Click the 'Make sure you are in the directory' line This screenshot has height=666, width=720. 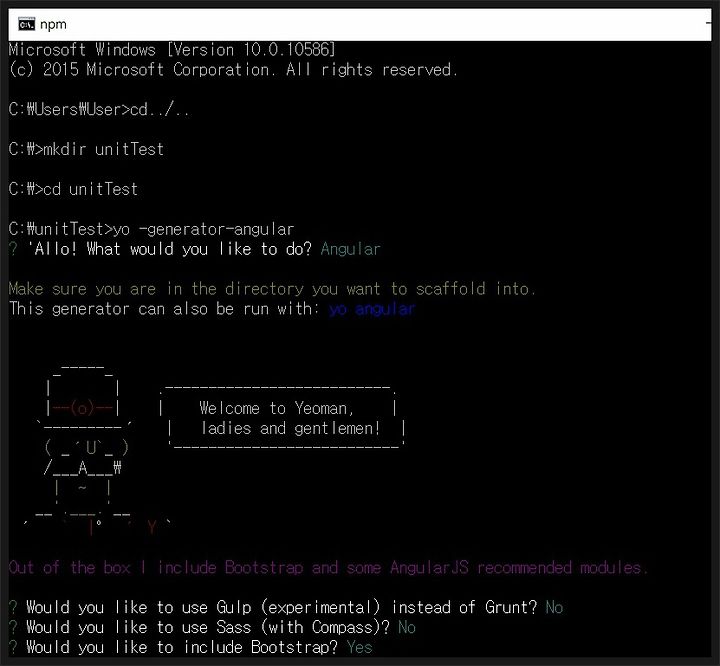coord(272,289)
